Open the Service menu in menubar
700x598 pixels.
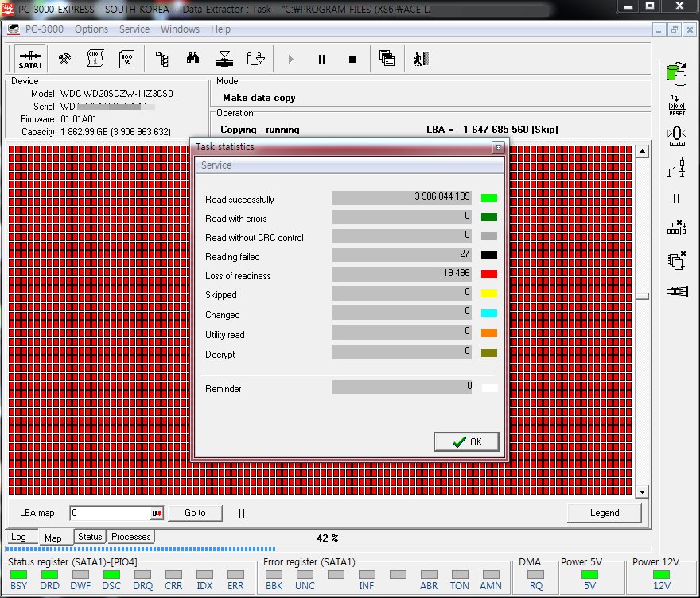[134, 29]
